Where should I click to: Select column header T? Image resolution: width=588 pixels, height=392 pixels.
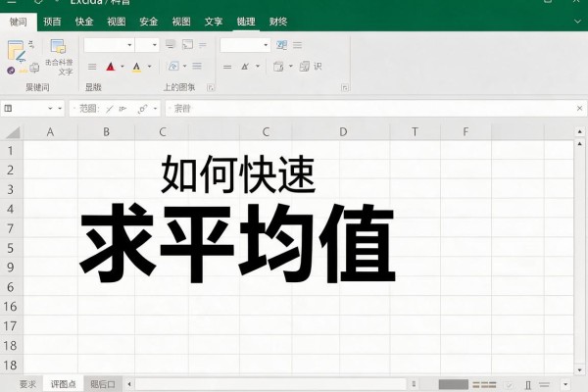[x=415, y=132]
